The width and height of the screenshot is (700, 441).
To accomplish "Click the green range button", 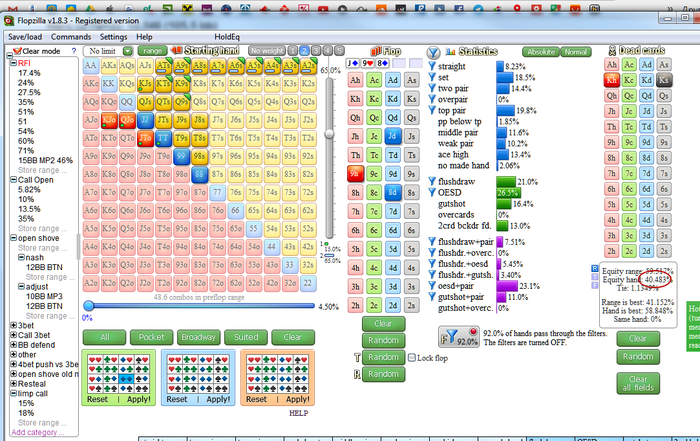I will click(152, 51).
